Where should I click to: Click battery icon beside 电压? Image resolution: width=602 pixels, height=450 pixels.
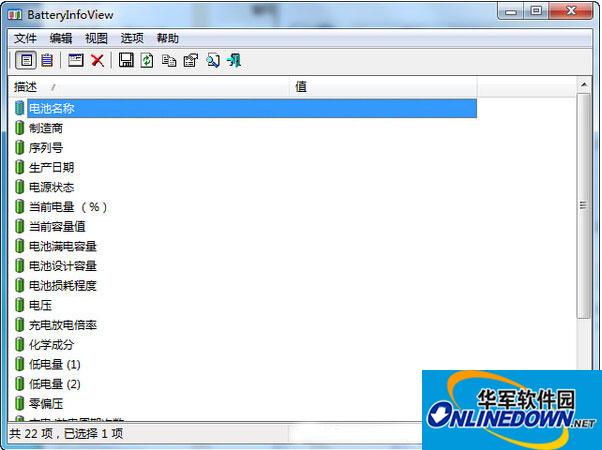[20, 305]
